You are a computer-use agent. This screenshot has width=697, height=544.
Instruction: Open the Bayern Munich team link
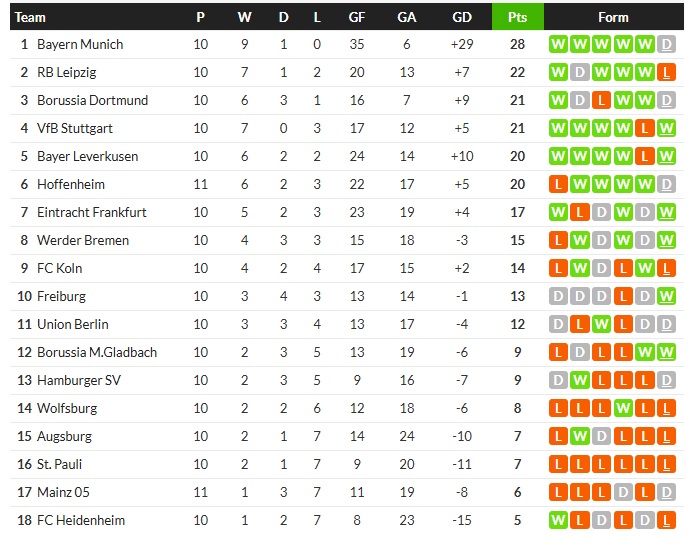click(x=80, y=44)
